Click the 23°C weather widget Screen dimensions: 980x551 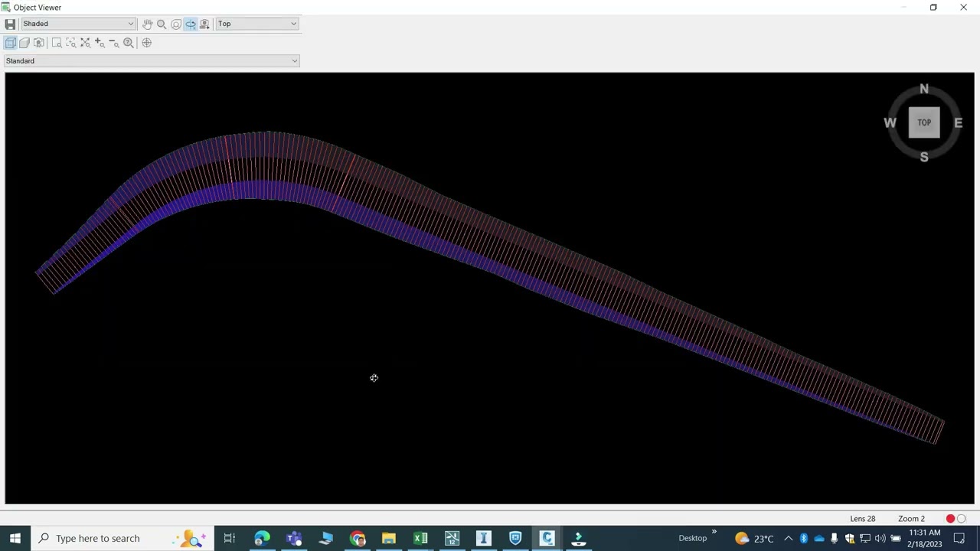pos(753,538)
